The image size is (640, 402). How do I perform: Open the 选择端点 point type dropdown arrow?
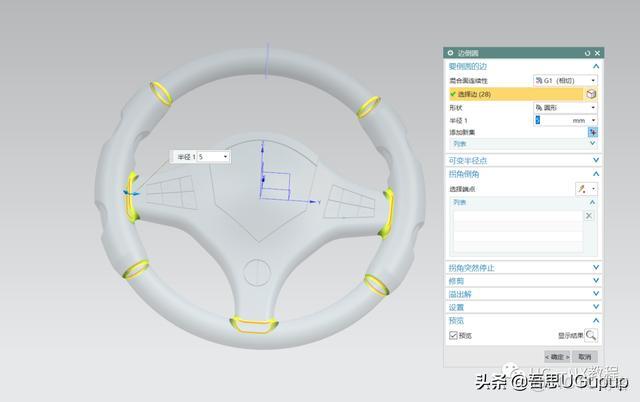[x=593, y=189]
